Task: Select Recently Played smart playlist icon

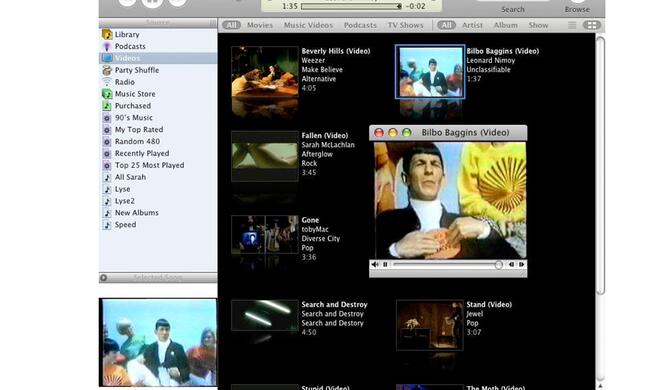Action: (107, 154)
